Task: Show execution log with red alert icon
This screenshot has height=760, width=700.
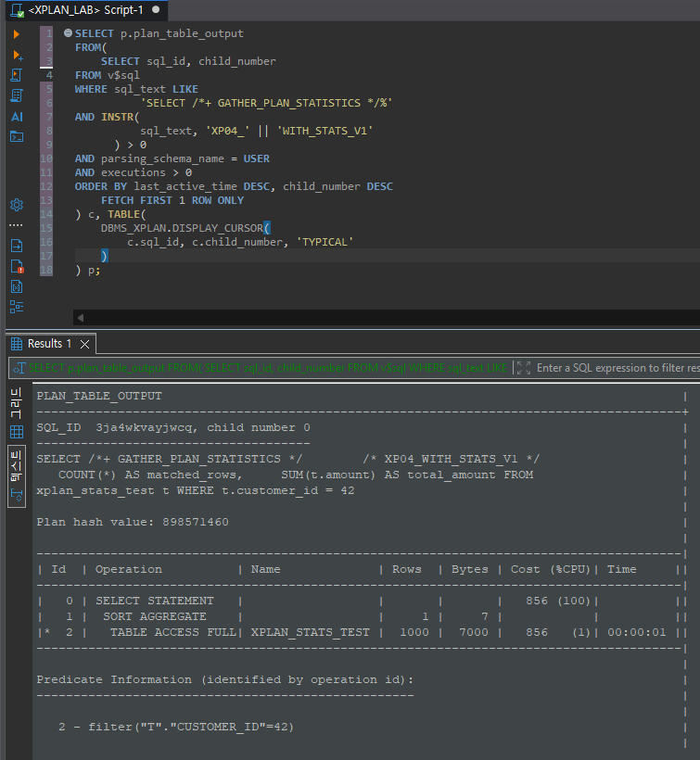Action: point(17,267)
